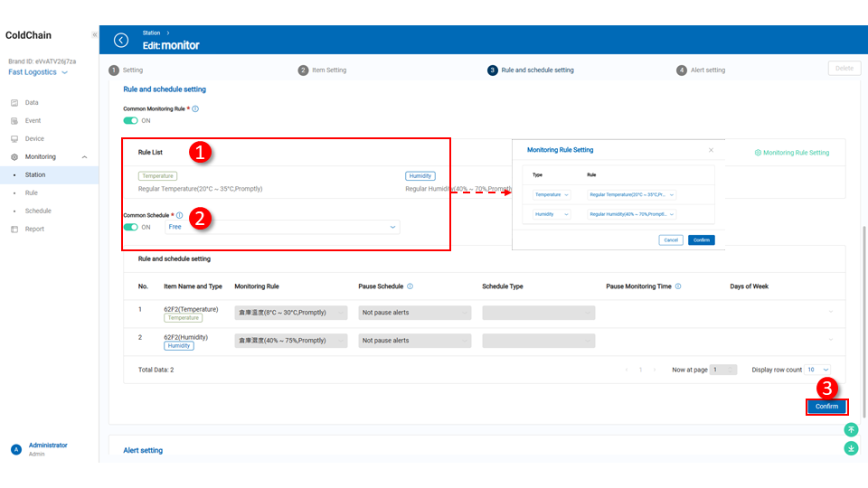Open the Common Schedule 'Free' dropdown
This screenshot has width=868, height=488.
[282, 227]
